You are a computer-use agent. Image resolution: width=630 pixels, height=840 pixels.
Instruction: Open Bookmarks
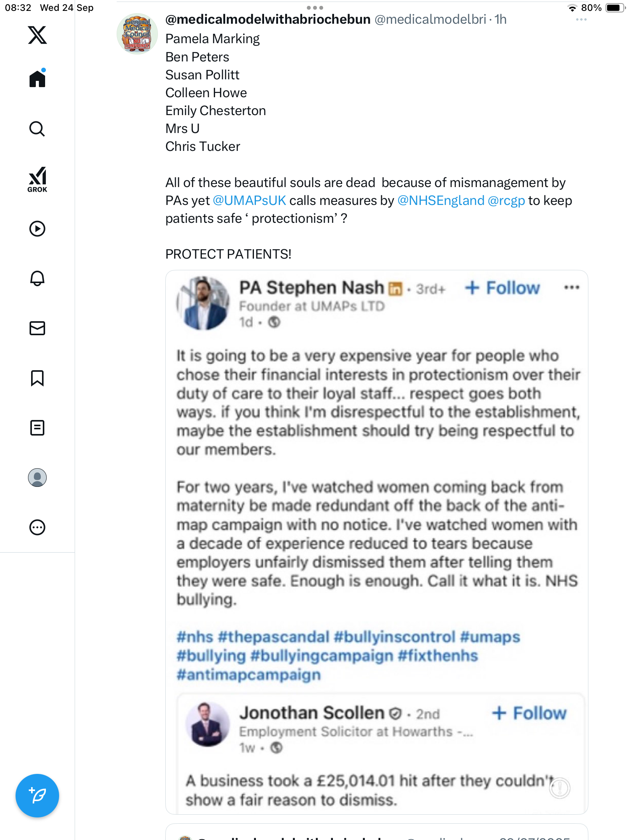click(37, 378)
